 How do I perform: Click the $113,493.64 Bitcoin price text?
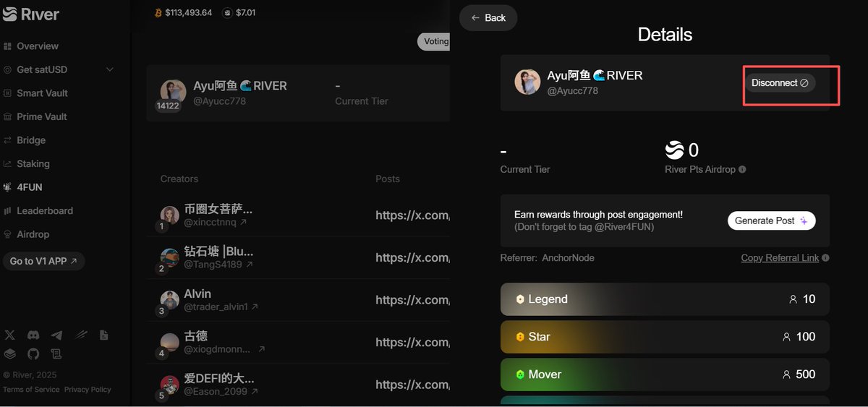click(189, 13)
